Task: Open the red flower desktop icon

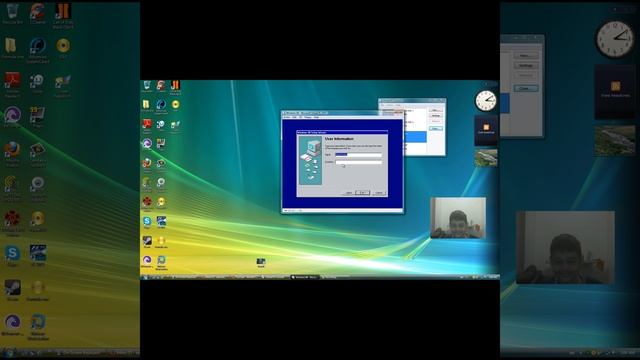Action: coord(147,203)
